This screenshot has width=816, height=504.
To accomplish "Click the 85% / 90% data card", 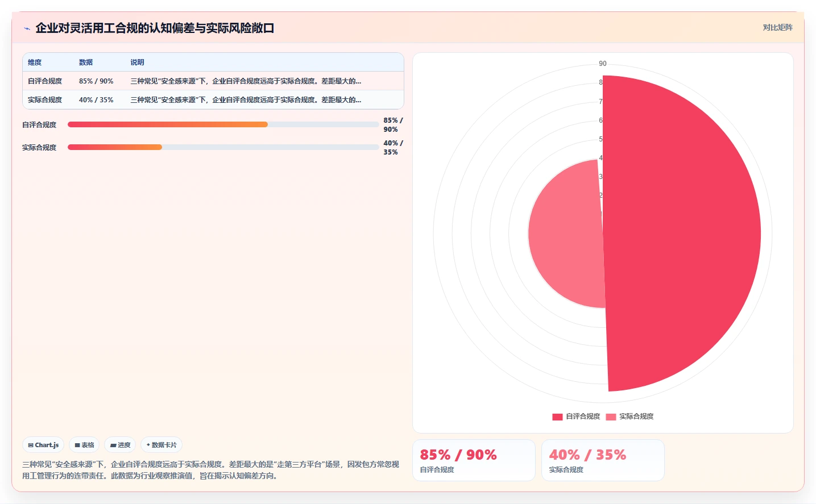I will click(x=474, y=460).
